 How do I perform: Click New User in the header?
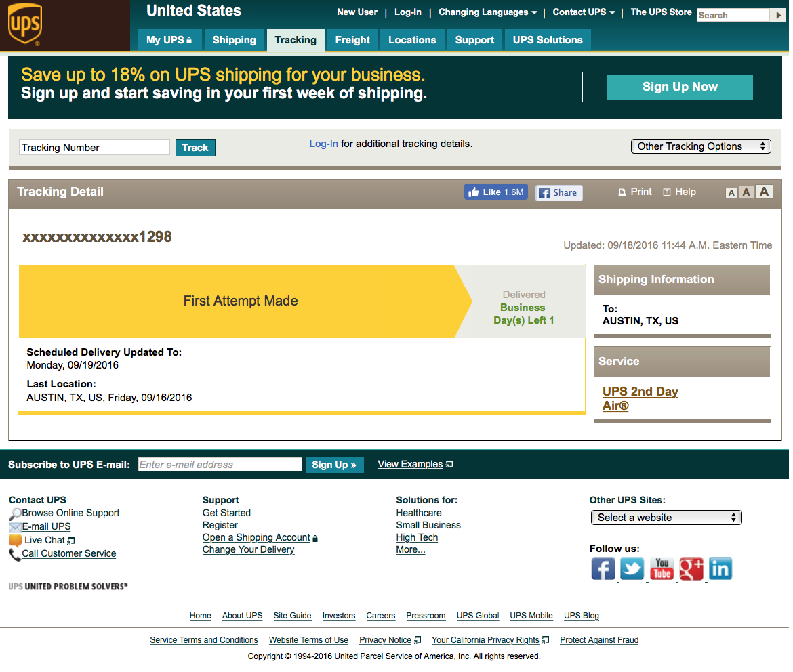coord(357,12)
